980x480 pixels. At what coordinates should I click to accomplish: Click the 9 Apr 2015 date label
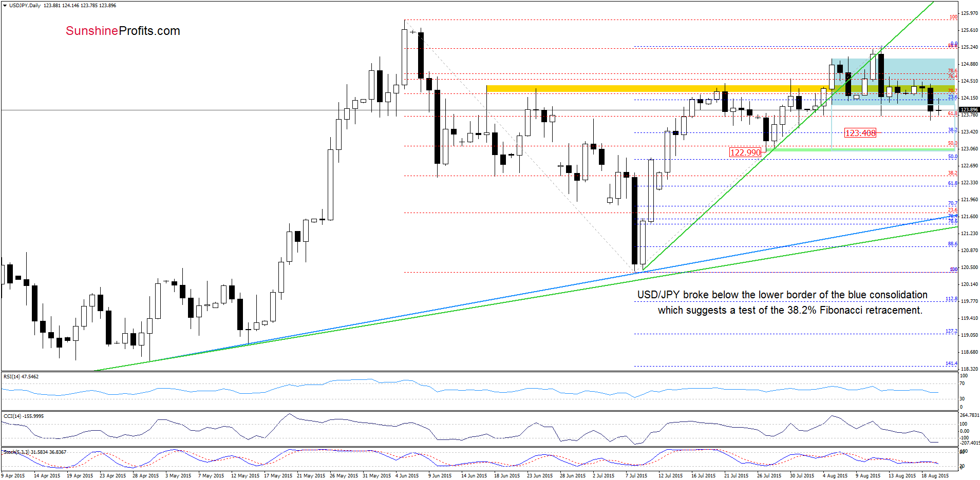(x=13, y=476)
